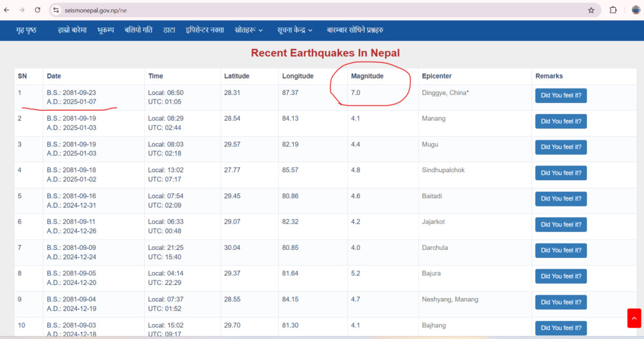Click the Epicenter column header
This screenshot has width=644, height=339.
(x=437, y=76)
